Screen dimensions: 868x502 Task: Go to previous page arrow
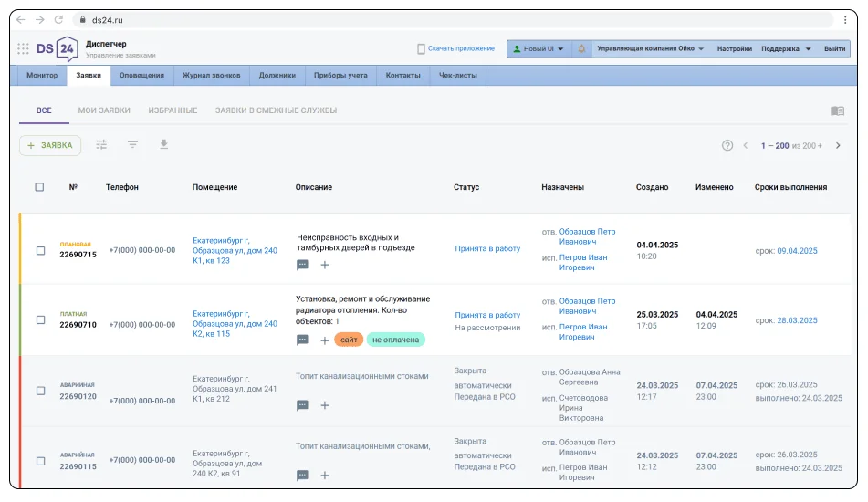point(746,145)
